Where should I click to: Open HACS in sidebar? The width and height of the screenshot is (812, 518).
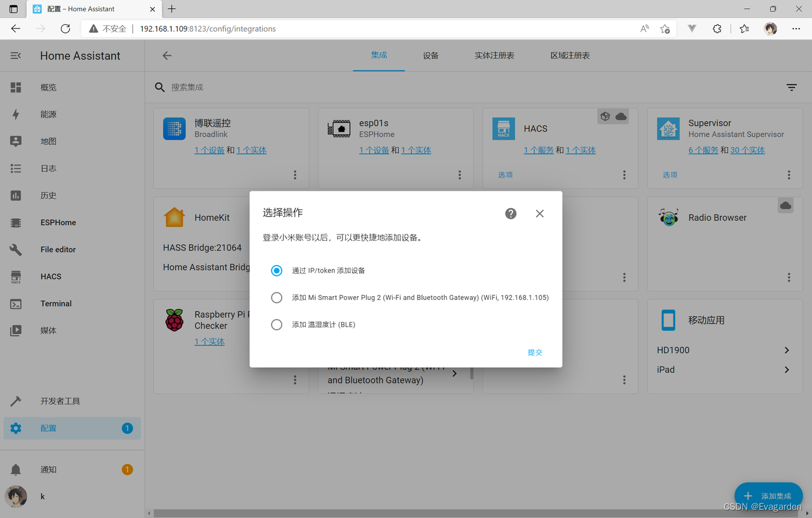tap(72, 276)
